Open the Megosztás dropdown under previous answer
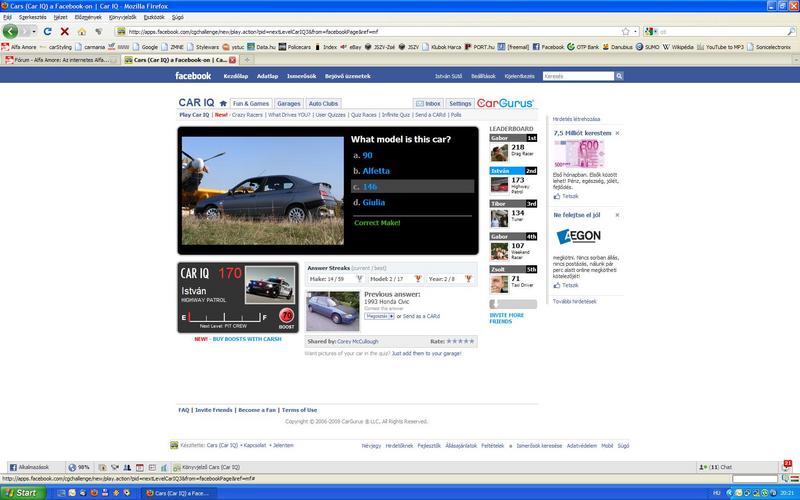The width and height of the screenshot is (800, 500). (379, 316)
